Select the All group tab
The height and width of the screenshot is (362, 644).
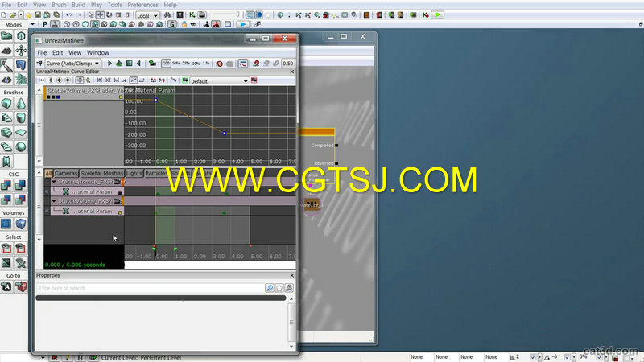48,173
